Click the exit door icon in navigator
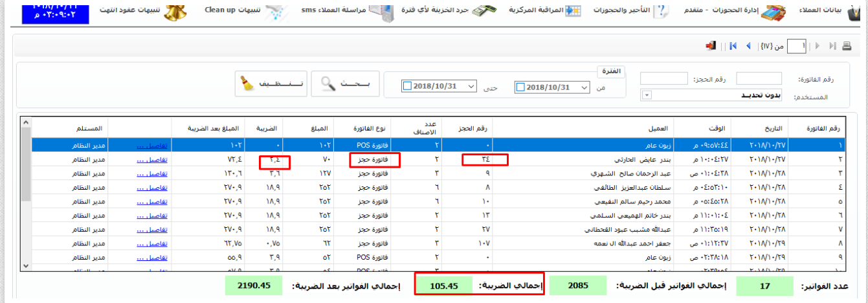The width and height of the screenshot is (868, 303). pos(711,46)
